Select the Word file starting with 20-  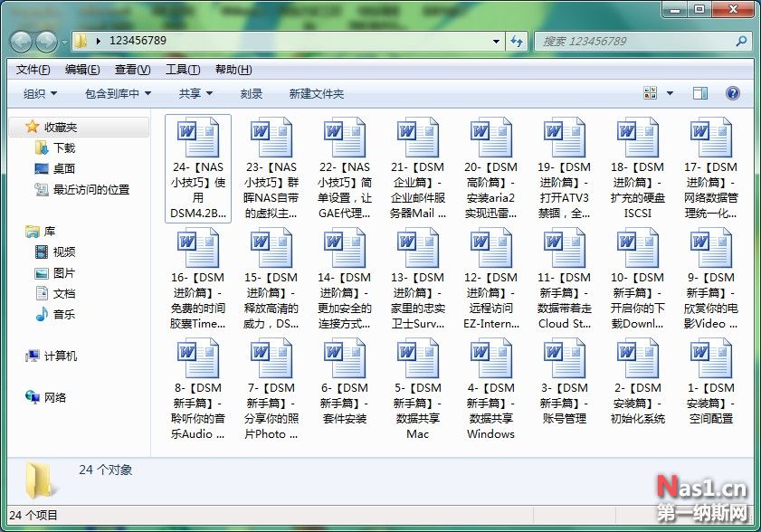491,168
